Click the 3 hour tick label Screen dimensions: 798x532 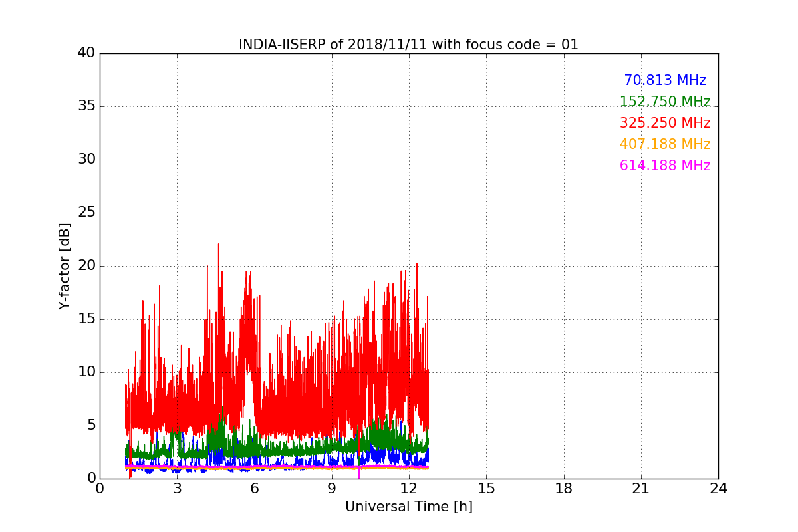(x=177, y=488)
